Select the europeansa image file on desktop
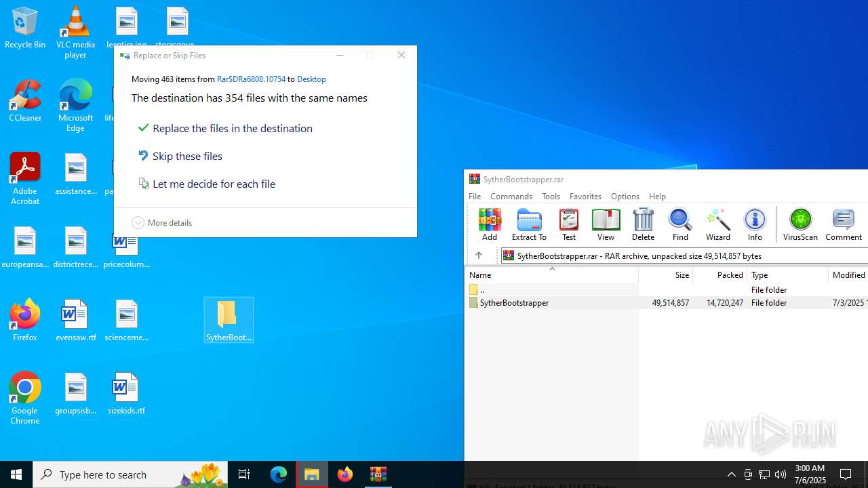 point(25,247)
